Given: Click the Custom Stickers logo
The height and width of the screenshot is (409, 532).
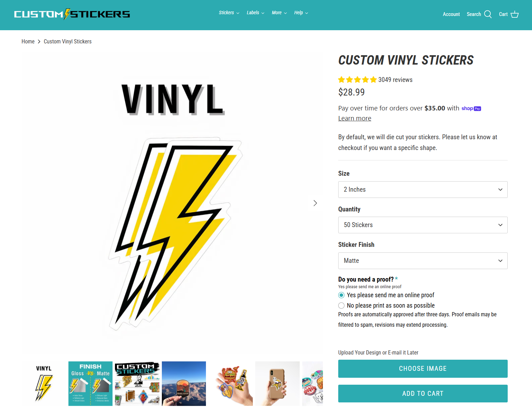Looking at the screenshot, I should (72, 14).
